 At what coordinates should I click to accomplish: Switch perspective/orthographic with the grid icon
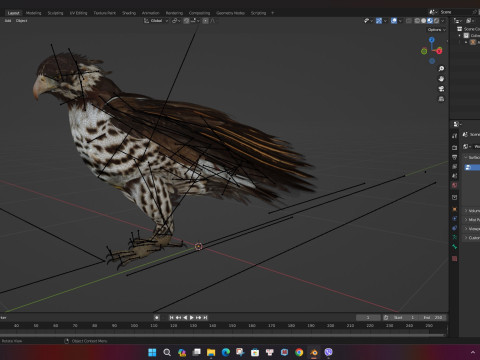click(x=441, y=99)
